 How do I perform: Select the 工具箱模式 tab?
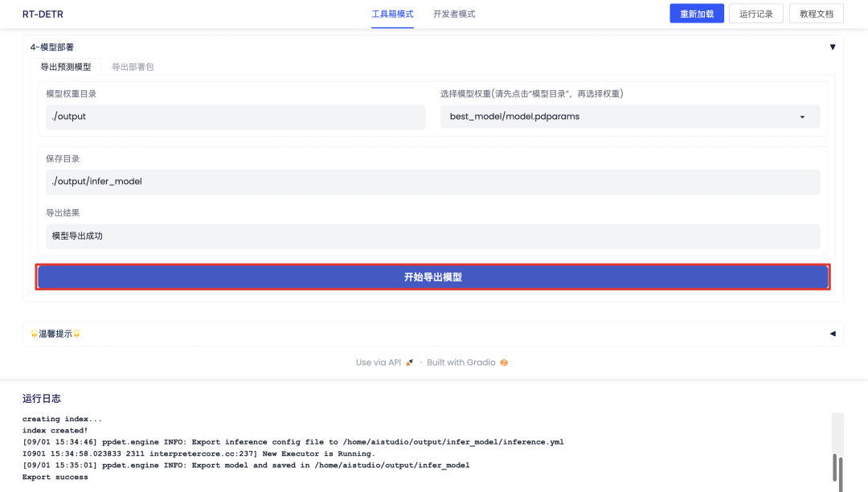[391, 14]
